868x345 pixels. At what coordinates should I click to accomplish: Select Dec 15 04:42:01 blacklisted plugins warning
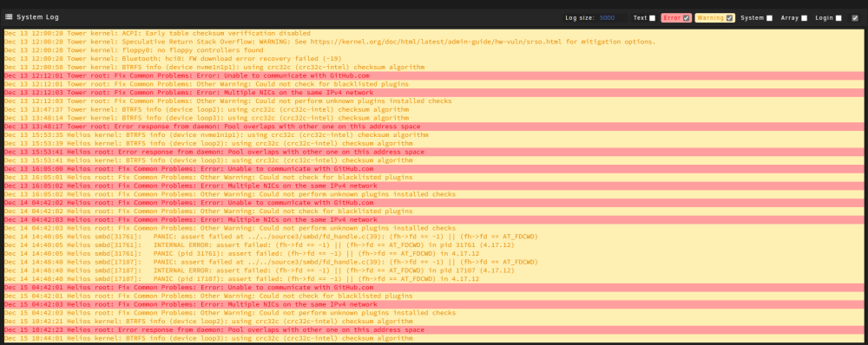point(433,296)
